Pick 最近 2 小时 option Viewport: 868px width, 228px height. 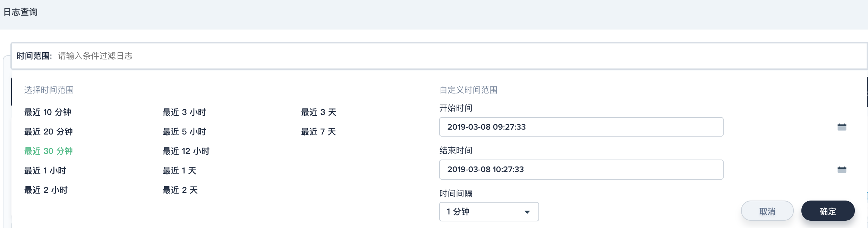coord(46,190)
